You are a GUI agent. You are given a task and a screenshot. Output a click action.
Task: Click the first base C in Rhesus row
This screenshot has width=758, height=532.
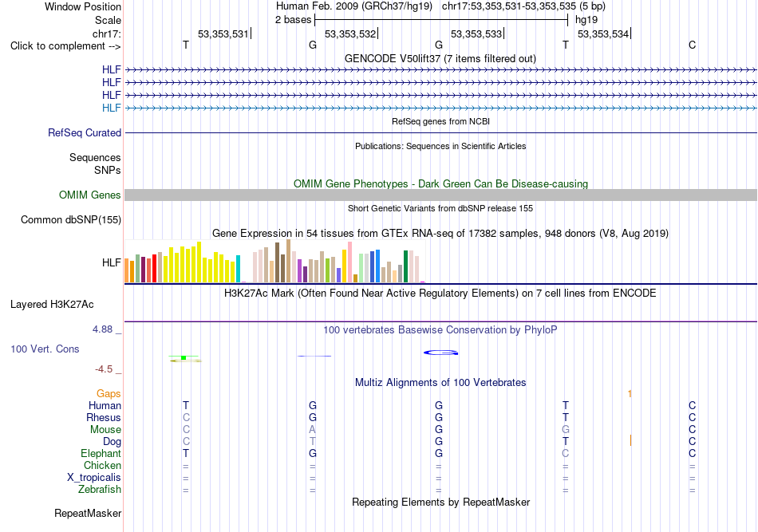pyautogui.click(x=186, y=417)
